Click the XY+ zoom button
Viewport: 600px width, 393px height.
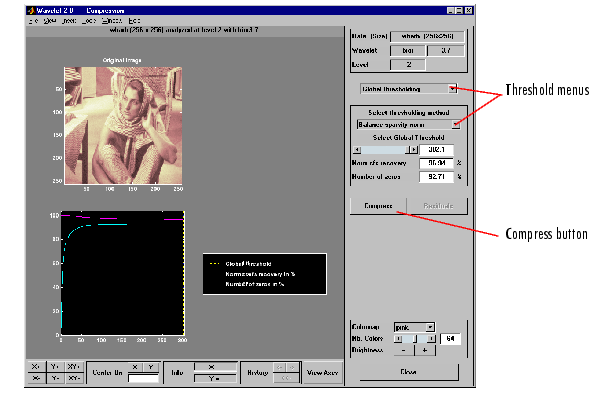point(74,367)
